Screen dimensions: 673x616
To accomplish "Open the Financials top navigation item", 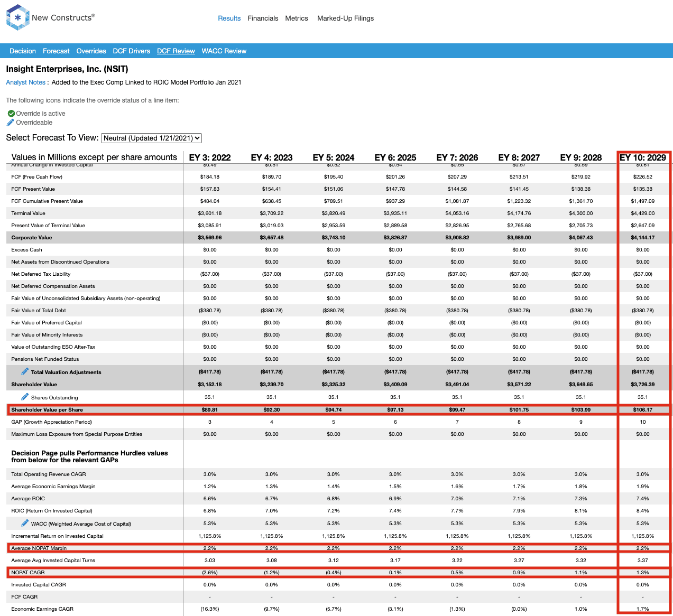I will coord(263,18).
